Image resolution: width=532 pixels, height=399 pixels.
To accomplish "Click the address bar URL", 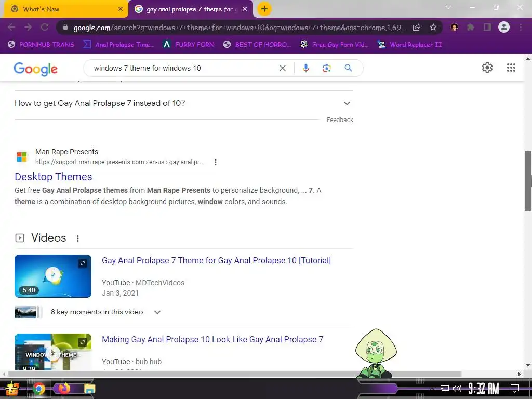I will [x=239, y=28].
